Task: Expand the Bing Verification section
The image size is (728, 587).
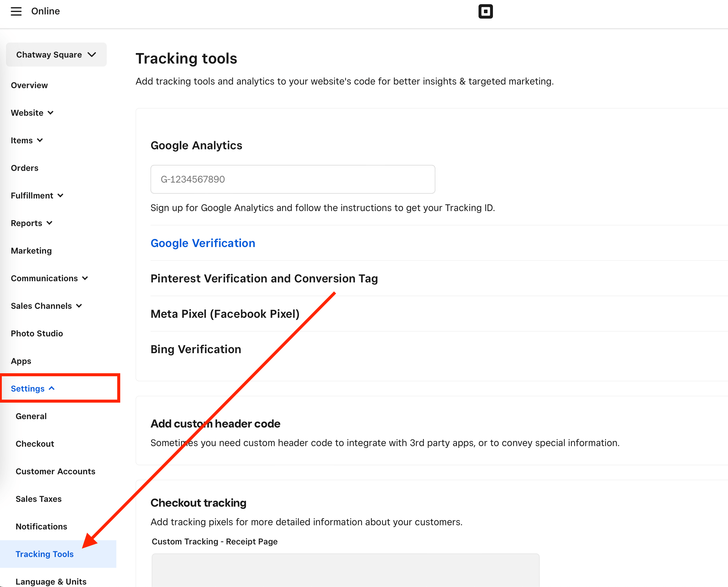Action: pos(196,349)
